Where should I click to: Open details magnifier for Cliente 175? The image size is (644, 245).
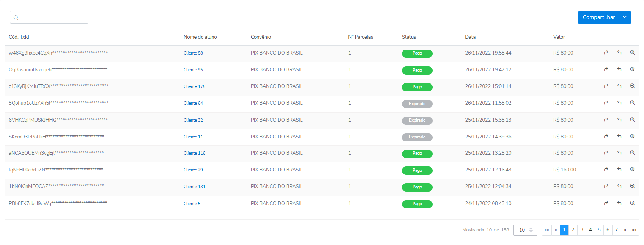632,86
